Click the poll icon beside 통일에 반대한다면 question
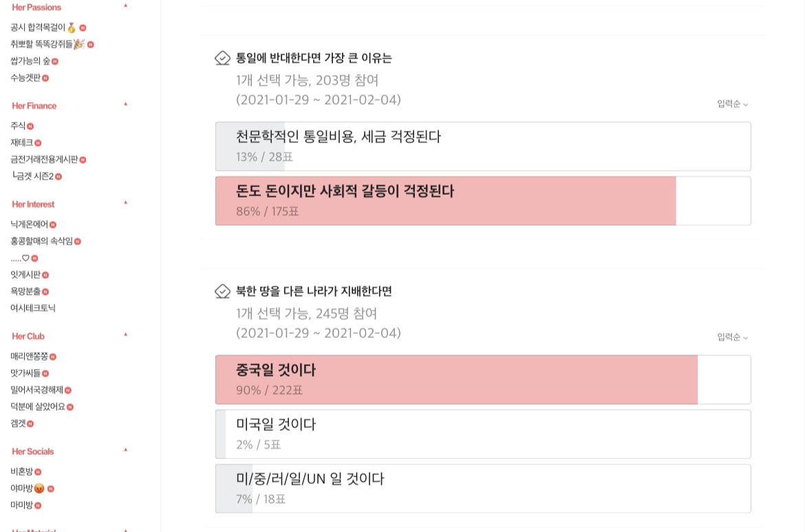This screenshot has width=805, height=532. point(222,58)
